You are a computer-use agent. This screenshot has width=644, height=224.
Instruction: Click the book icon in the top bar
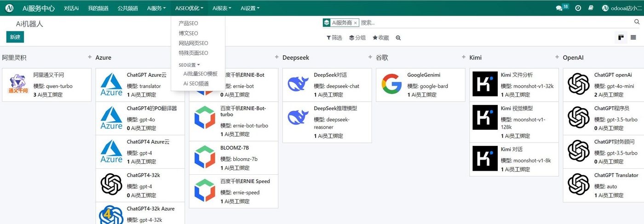click(591, 8)
